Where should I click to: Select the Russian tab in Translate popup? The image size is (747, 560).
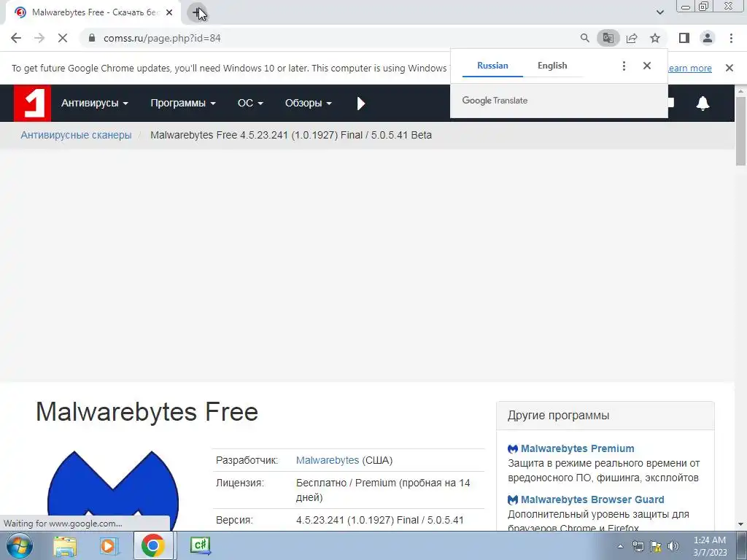coord(492,66)
